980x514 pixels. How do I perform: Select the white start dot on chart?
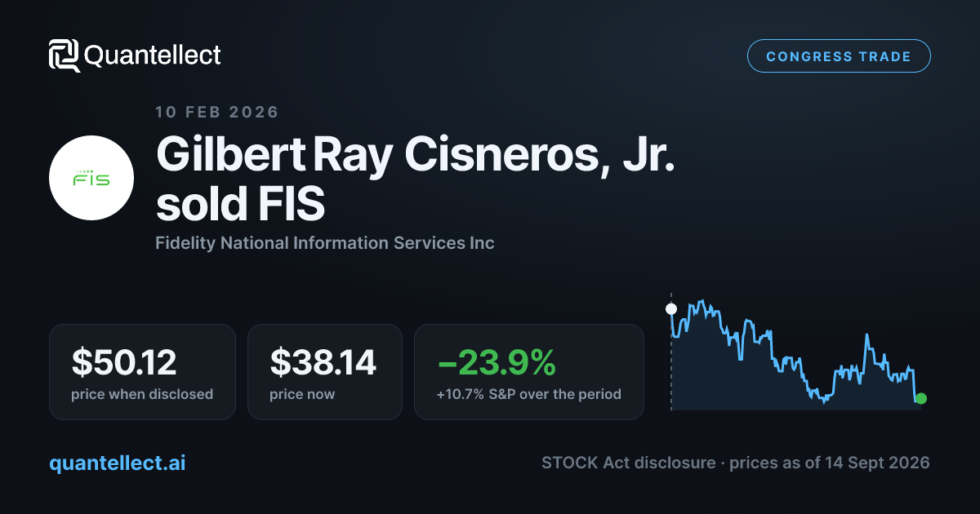coord(671,309)
